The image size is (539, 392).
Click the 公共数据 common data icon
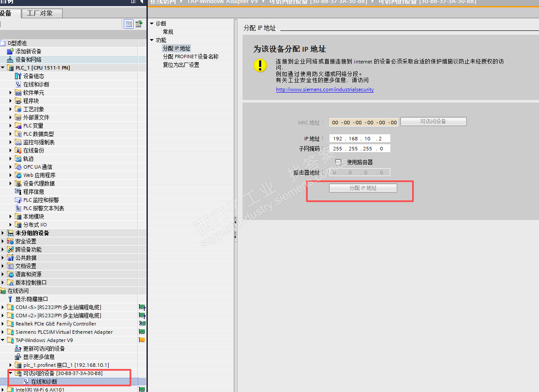pos(10,258)
